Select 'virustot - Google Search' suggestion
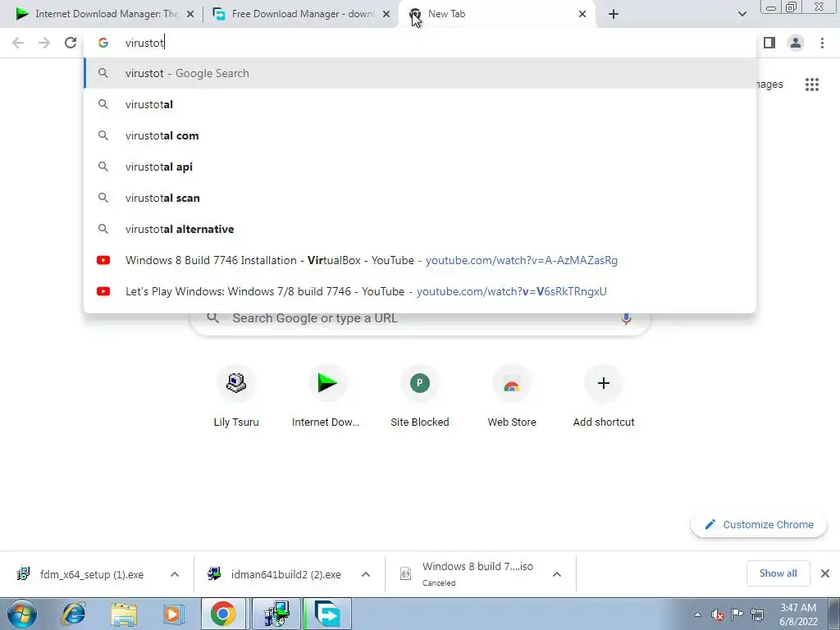This screenshot has height=630, width=840. (x=420, y=73)
